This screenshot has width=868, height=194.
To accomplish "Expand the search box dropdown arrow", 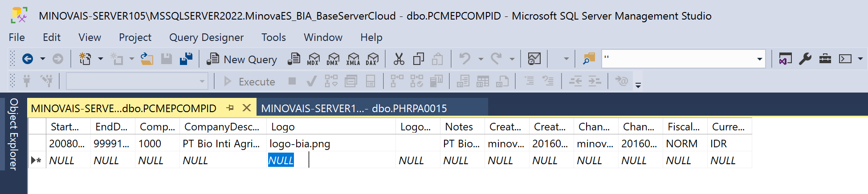I will tap(759, 59).
